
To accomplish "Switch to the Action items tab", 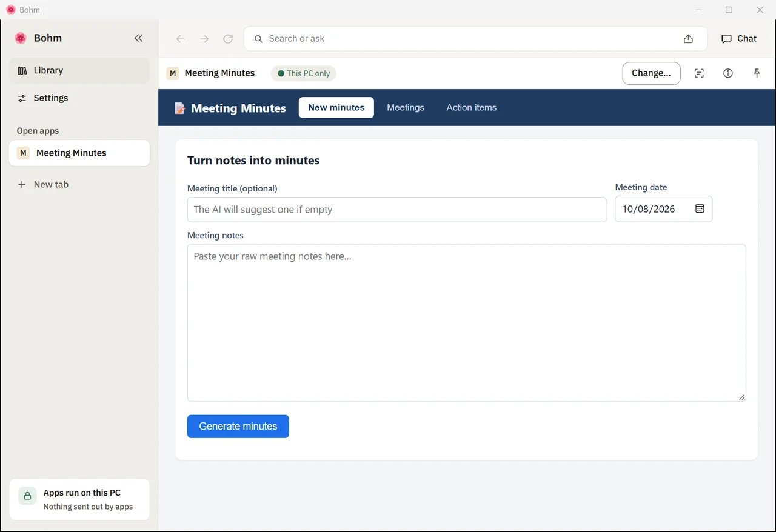I will pos(472,108).
